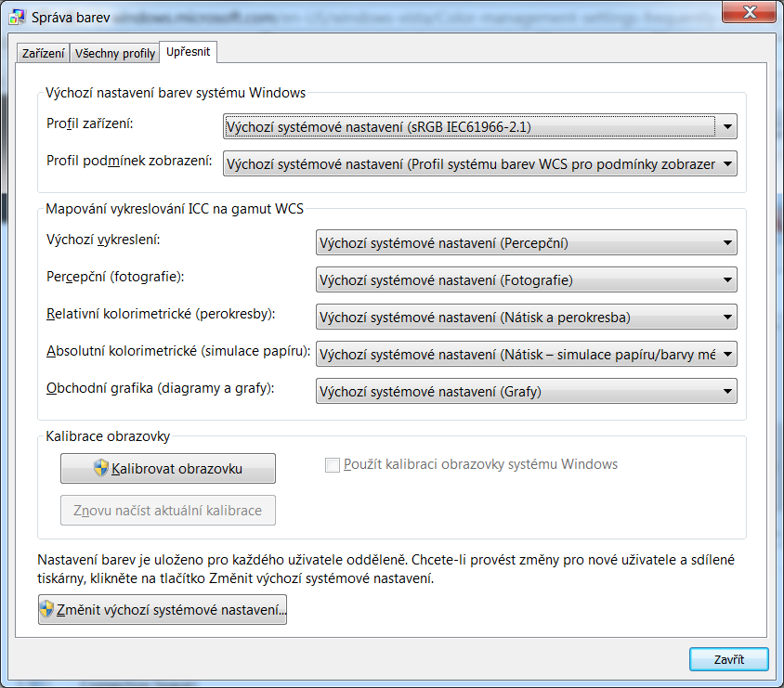Open the Profil zařízení dropdown
Viewport: 784px width, 688px height.
[727, 126]
